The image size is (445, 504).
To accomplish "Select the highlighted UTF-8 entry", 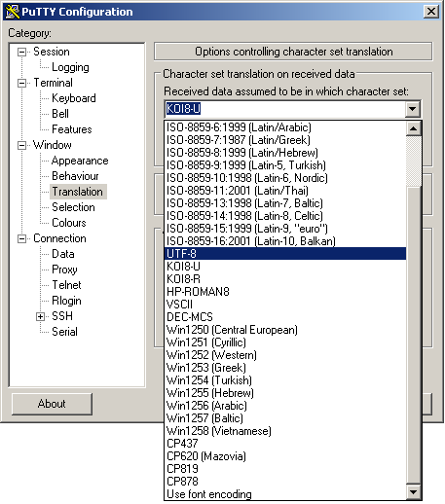I will (285, 254).
